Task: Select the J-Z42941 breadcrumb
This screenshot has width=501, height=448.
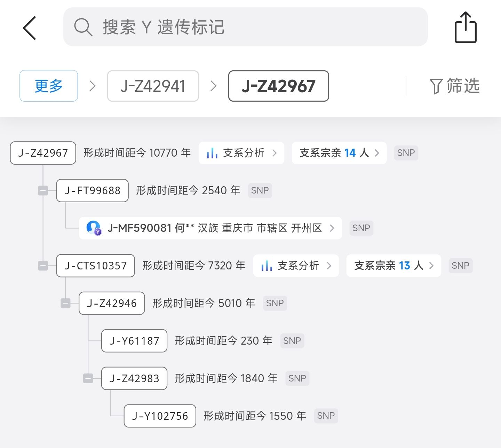Action: [153, 86]
